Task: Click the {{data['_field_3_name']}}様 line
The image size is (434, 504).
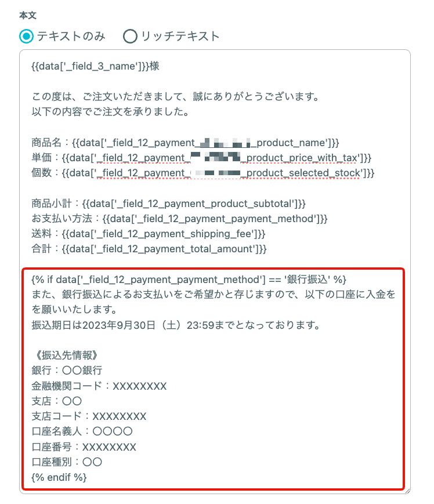Action: [x=95, y=66]
